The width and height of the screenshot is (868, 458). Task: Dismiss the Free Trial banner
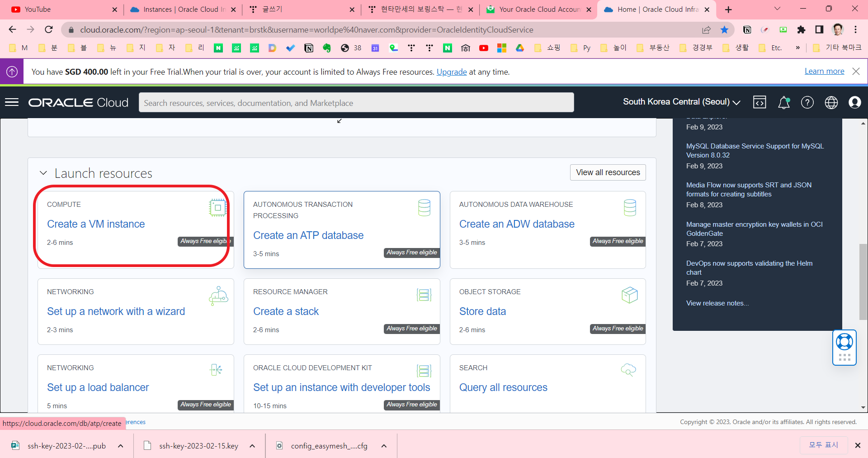pos(856,71)
